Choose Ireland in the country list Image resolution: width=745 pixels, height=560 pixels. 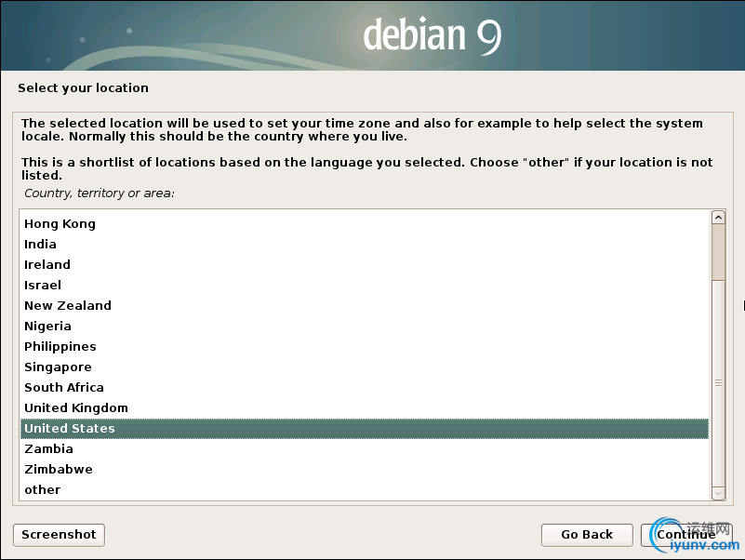tap(365, 265)
